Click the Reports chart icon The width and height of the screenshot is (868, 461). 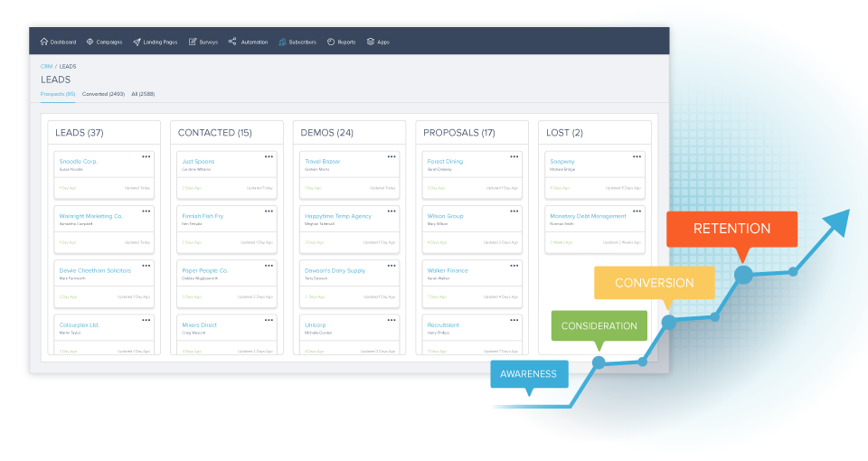click(331, 42)
